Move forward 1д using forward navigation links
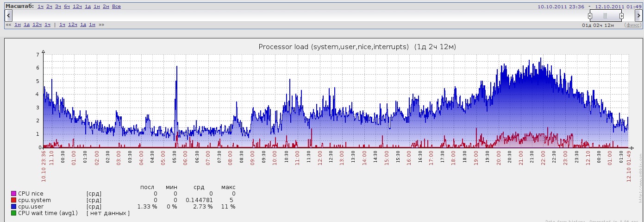The image size is (644, 222). coord(83,25)
